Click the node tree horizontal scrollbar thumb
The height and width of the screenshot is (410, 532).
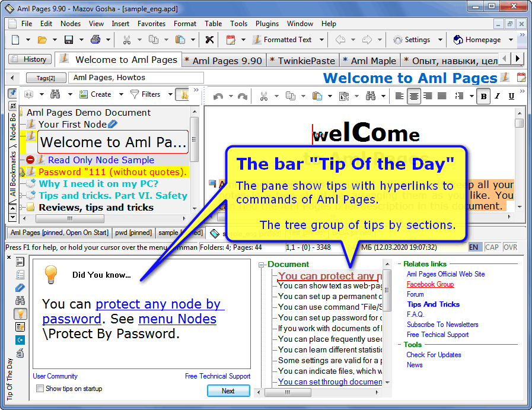[x=69, y=218]
